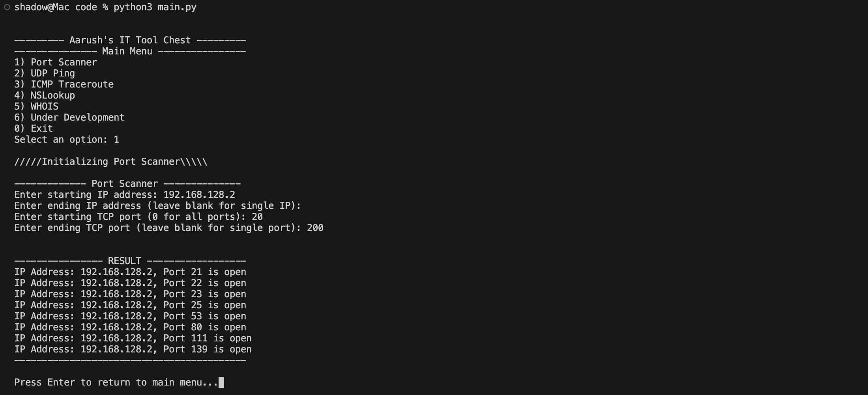Select the Port Scanner menu entry
The image size is (868, 395).
56,62
